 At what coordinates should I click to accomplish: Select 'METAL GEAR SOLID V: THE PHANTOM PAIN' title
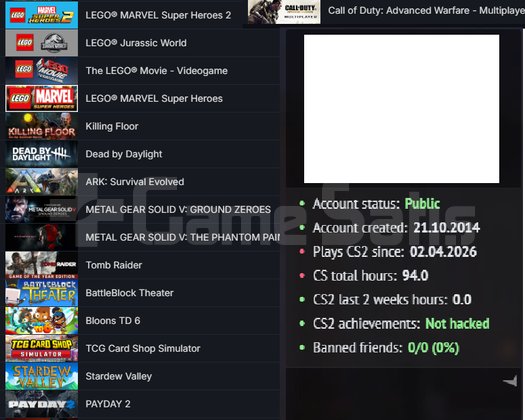[182, 237]
